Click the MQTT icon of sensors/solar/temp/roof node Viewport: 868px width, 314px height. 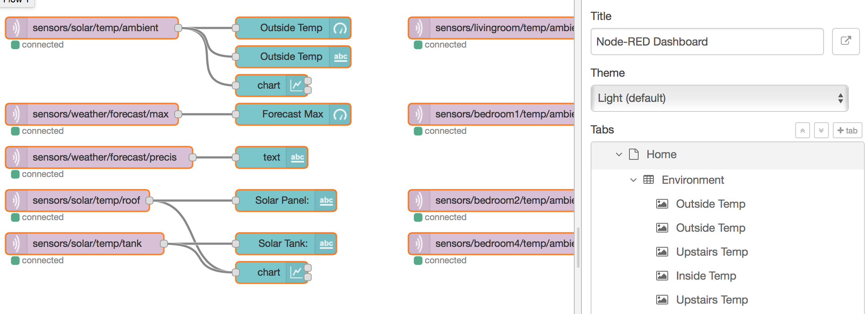16,201
